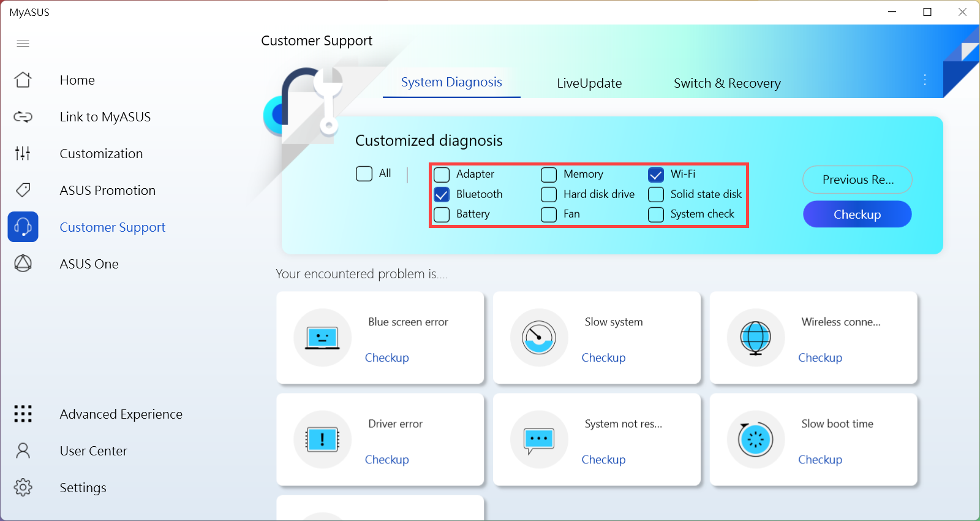The image size is (980, 521).
Task: Click the Customer Support headset icon
Action: tap(23, 227)
